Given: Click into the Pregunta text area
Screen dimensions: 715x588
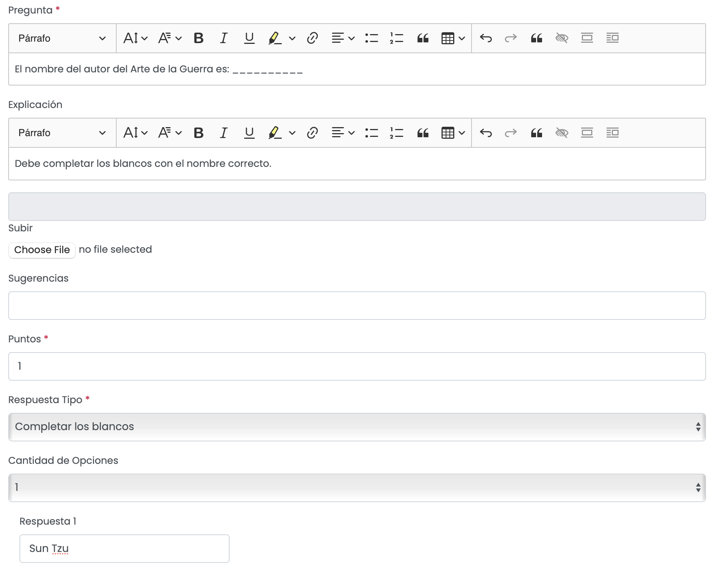Looking at the screenshot, I should coord(357,69).
